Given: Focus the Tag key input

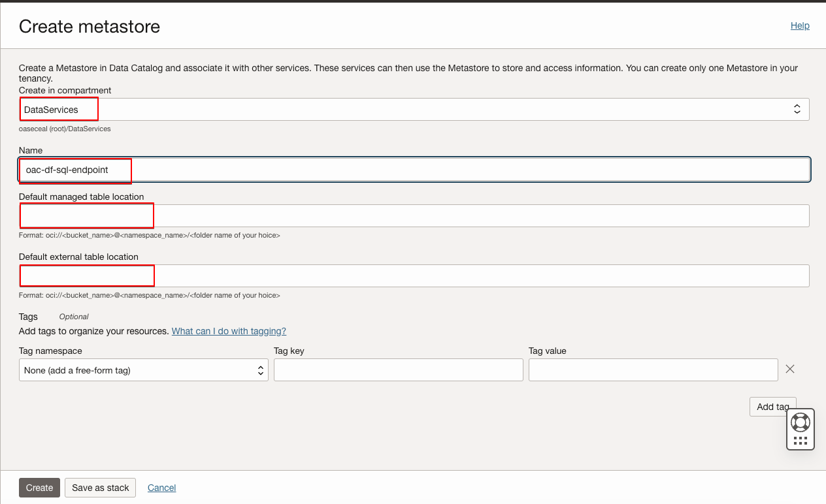Looking at the screenshot, I should (398, 370).
